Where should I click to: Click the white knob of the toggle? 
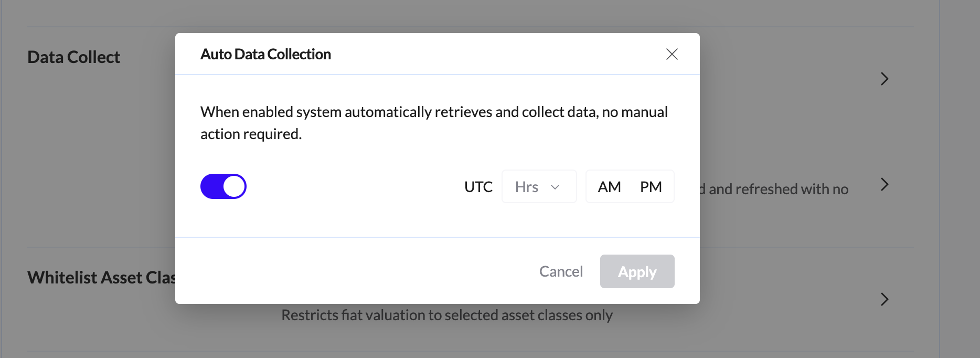click(x=234, y=186)
